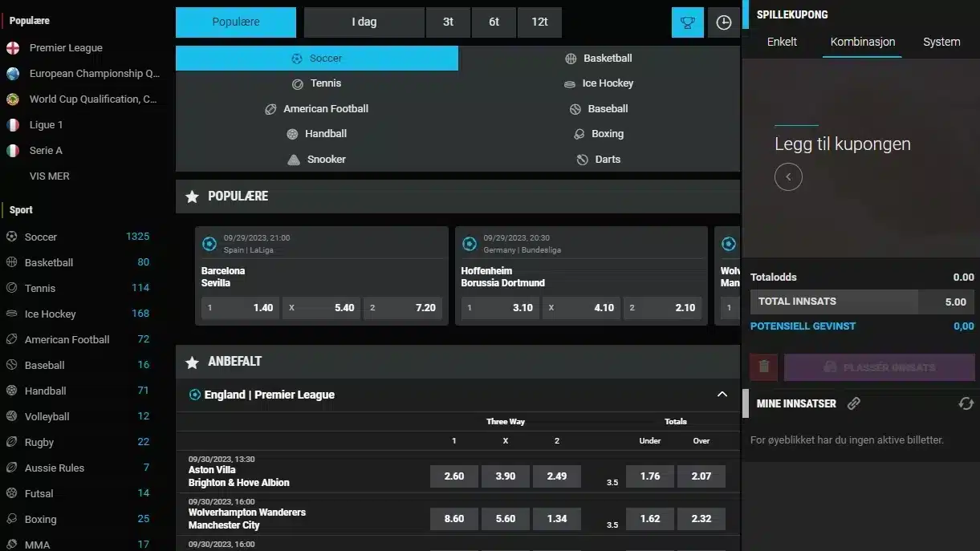Pick Barcelona-Sevilla draw odds 5.40

coord(321,308)
